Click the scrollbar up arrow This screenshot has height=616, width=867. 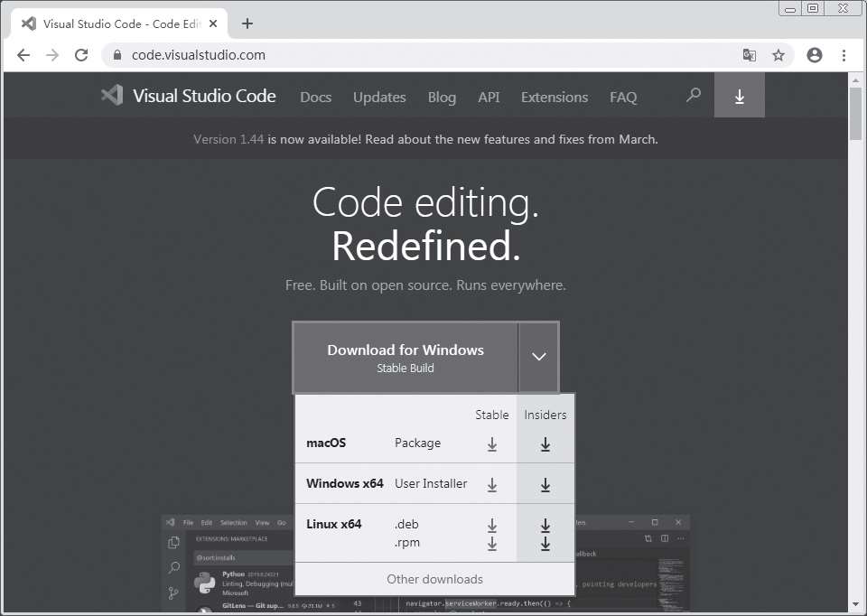tap(856, 80)
